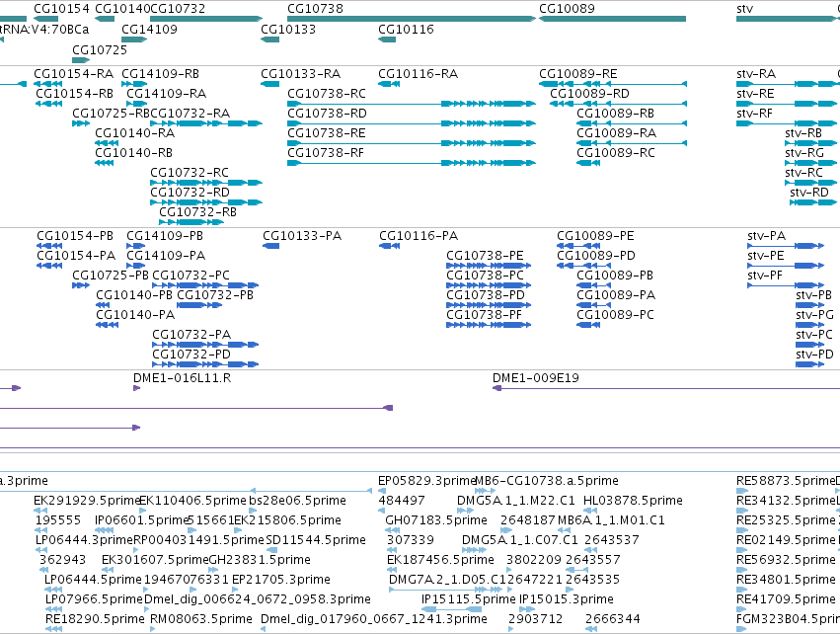Click transcript CG10133-RA
This screenshot has height=634, width=840.
(300, 74)
